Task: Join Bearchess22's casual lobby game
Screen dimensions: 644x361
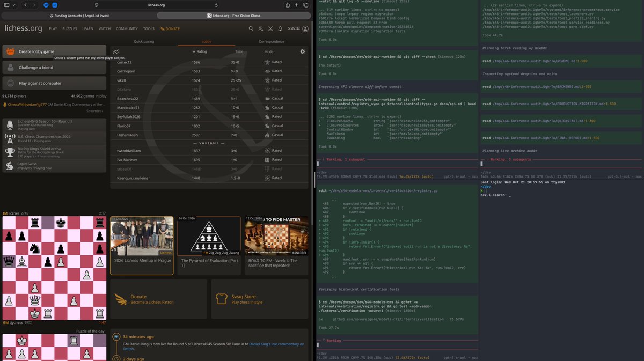Action: pos(209,99)
